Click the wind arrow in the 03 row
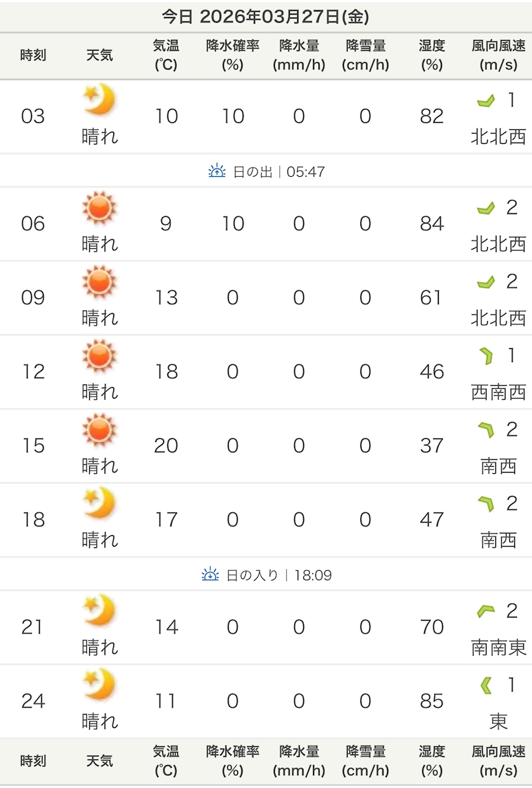Image resolution: width=532 pixels, height=788 pixels. coord(486,101)
